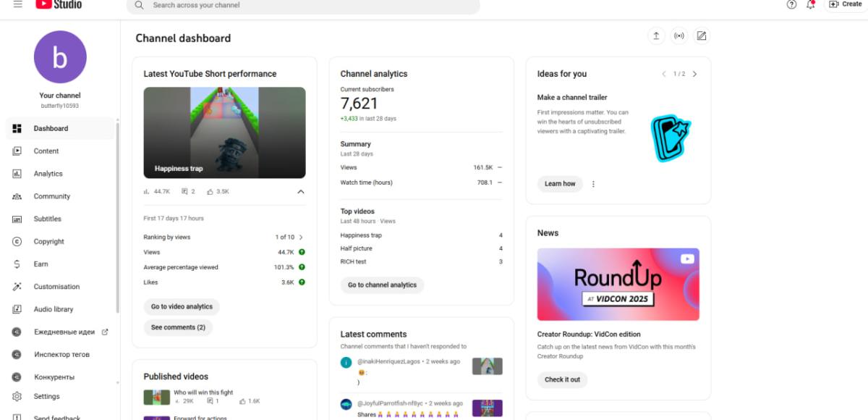This screenshot has height=420, width=868.
Task: Start a live stream via the broadcast icon
Action: (678, 36)
